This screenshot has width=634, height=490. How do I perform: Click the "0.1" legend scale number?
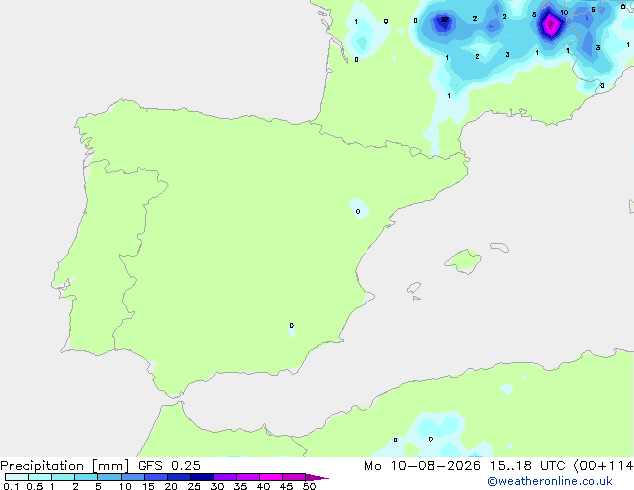tap(11, 486)
